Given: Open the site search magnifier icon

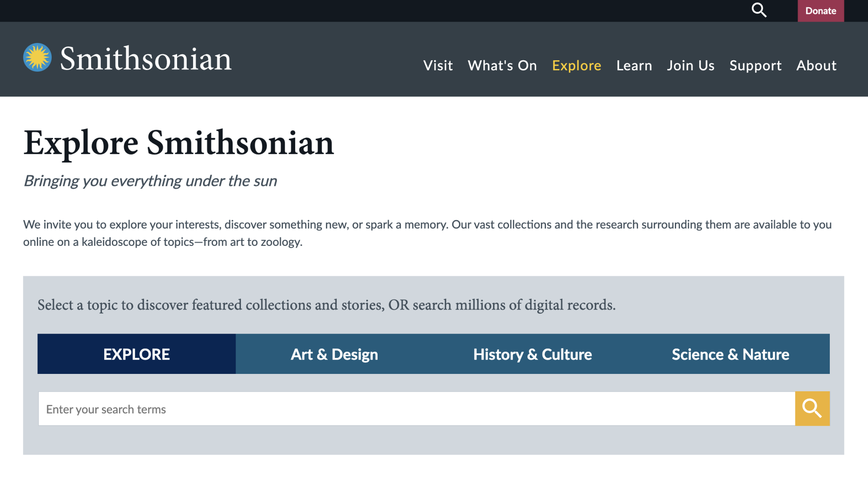Looking at the screenshot, I should coord(759,10).
